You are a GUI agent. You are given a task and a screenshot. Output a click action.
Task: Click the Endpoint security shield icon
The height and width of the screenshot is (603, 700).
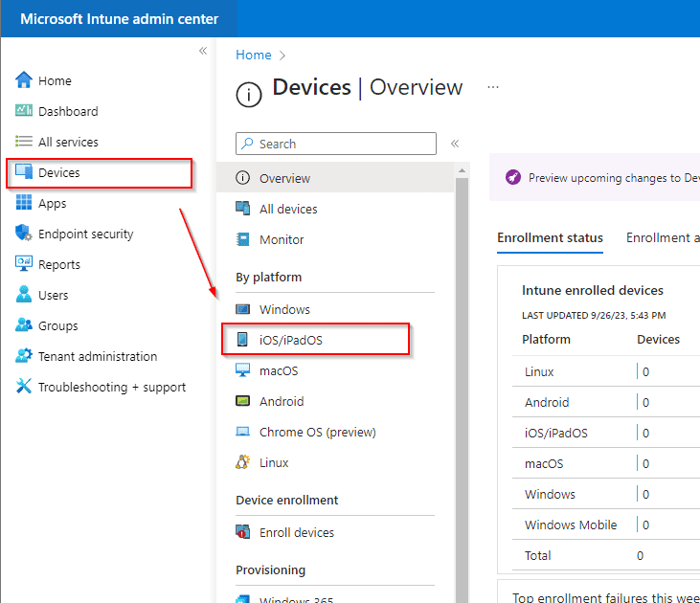pos(24,234)
